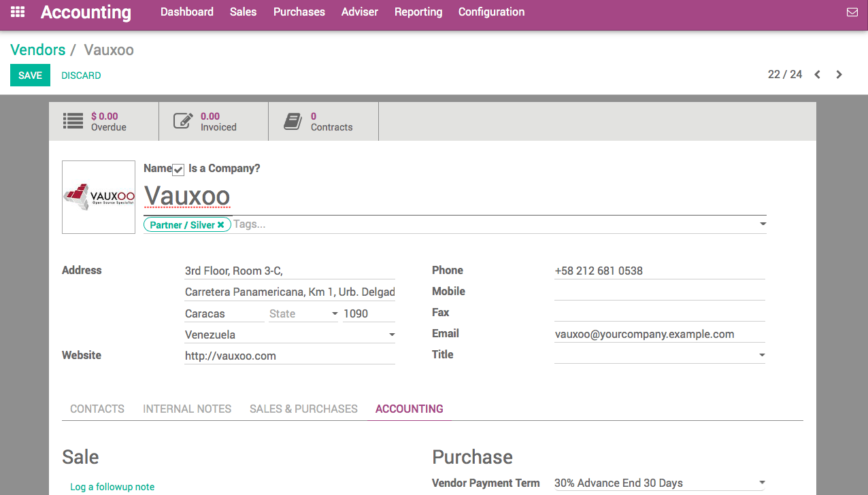This screenshot has height=495, width=868.
Task: Click the Log a followup note link
Action: coord(112,486)
